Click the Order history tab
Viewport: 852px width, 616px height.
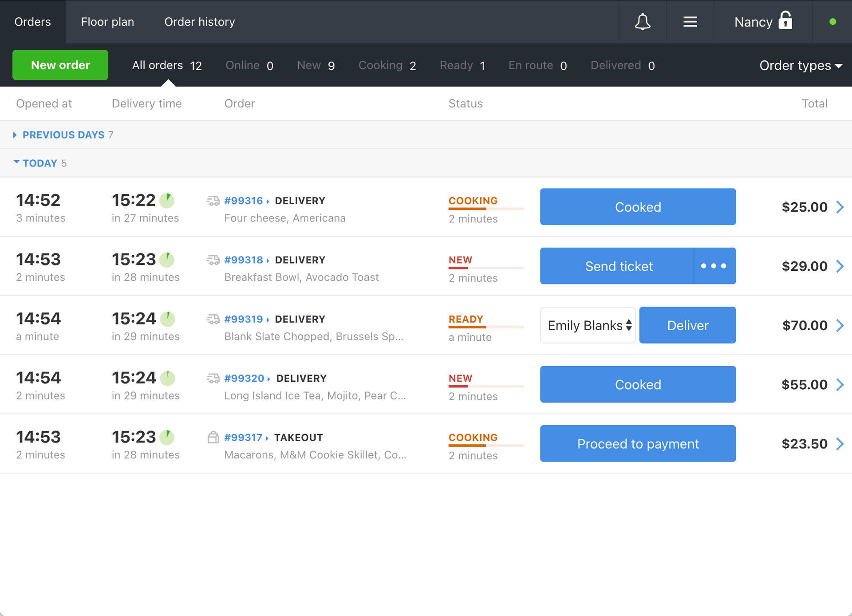[200, 22]
